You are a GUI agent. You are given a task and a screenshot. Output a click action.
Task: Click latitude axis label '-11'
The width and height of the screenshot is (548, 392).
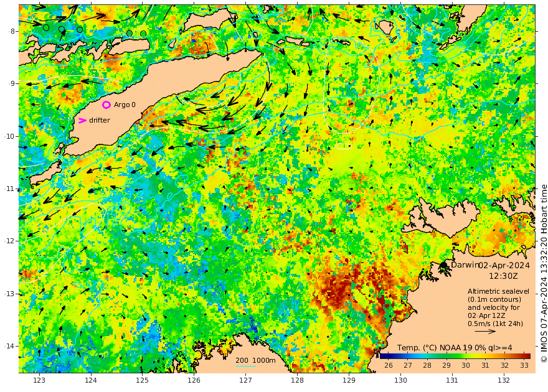9,189
